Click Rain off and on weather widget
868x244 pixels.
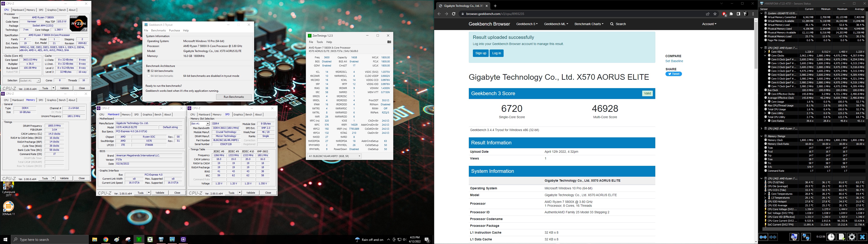[369, 240]
